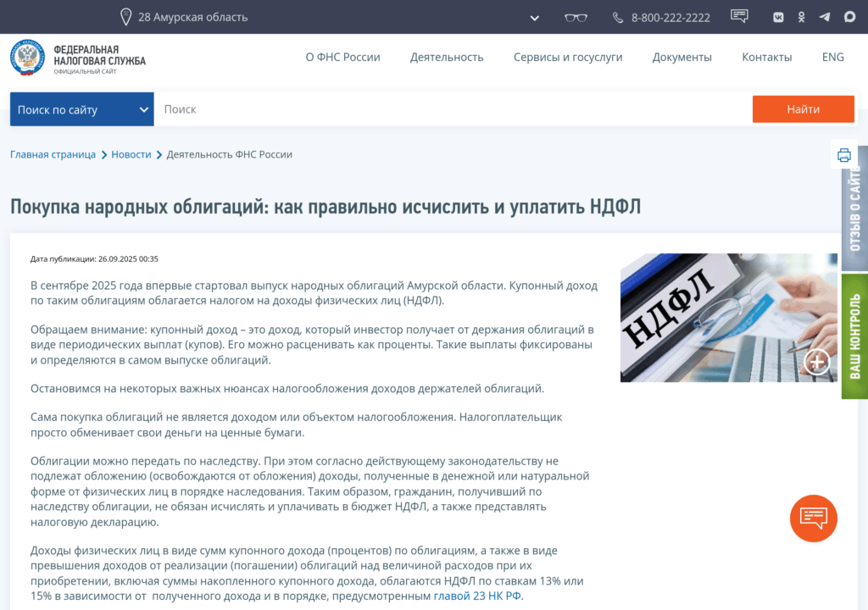Image resolution: width=868 pixels, height=610 pixels.
Task: Go to Главная страница breadcrumb
Action: click(x=53, y=154)
